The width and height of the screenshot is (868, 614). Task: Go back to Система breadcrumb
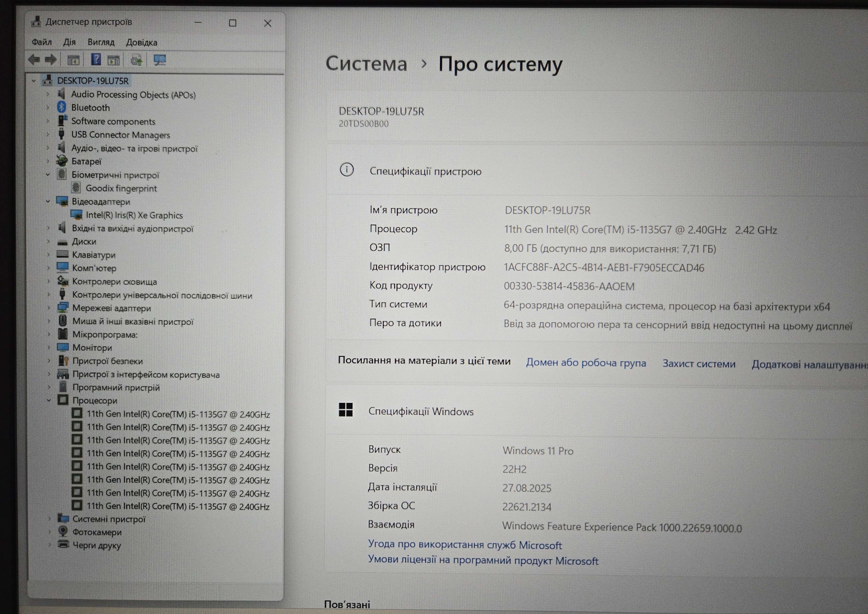[366, 63]
